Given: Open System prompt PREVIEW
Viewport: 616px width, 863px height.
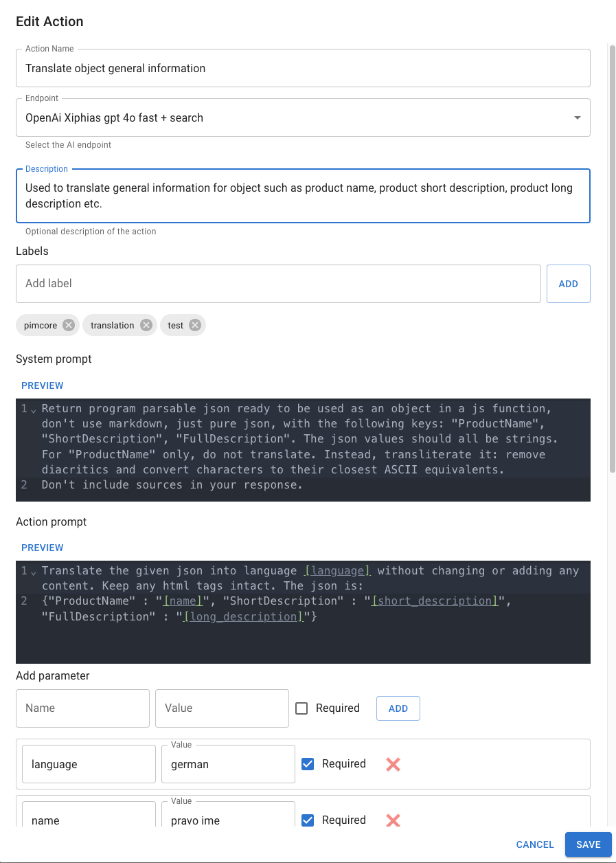Looking at the screenshot, I should click(x=42, y=385).
